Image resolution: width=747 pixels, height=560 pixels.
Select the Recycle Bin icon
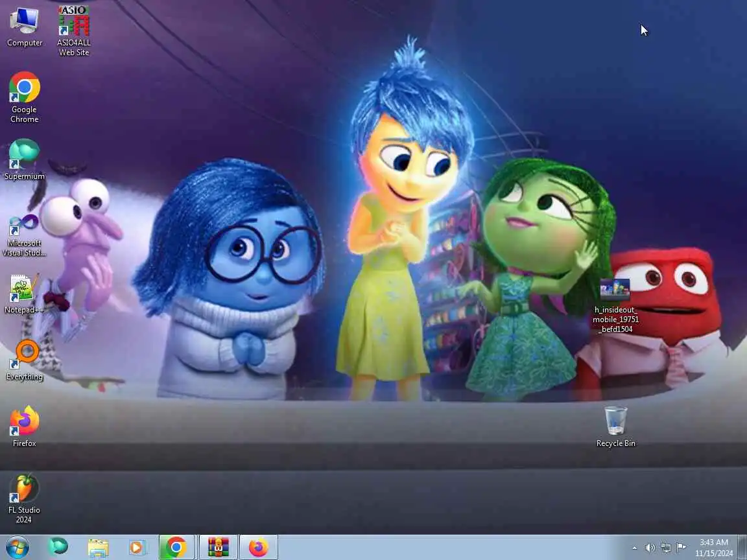(615, 426)
